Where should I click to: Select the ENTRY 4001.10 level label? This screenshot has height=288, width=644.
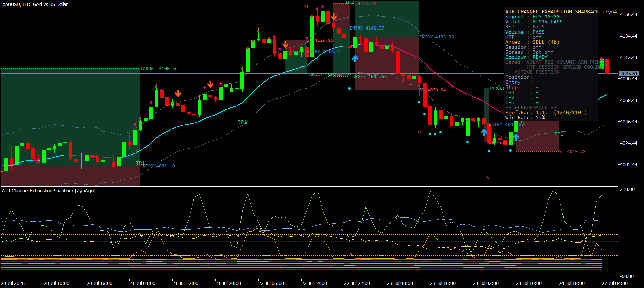[158, 166]
